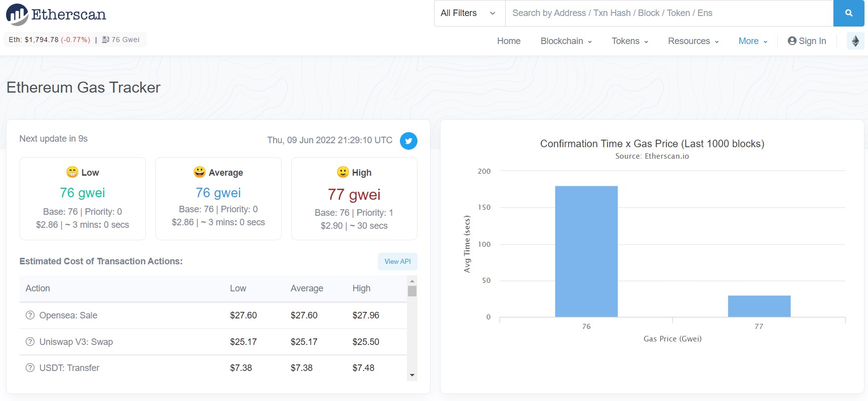Click the Ethereum diamond network icon

point(855,41)
